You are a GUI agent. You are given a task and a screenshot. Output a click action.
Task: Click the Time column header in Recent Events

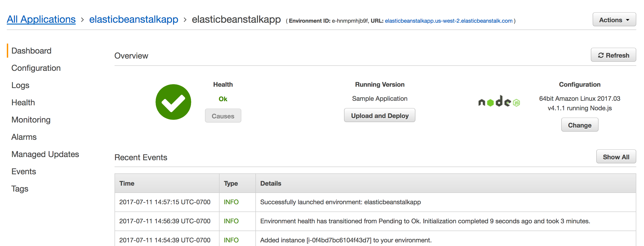(x=127, y=183)
